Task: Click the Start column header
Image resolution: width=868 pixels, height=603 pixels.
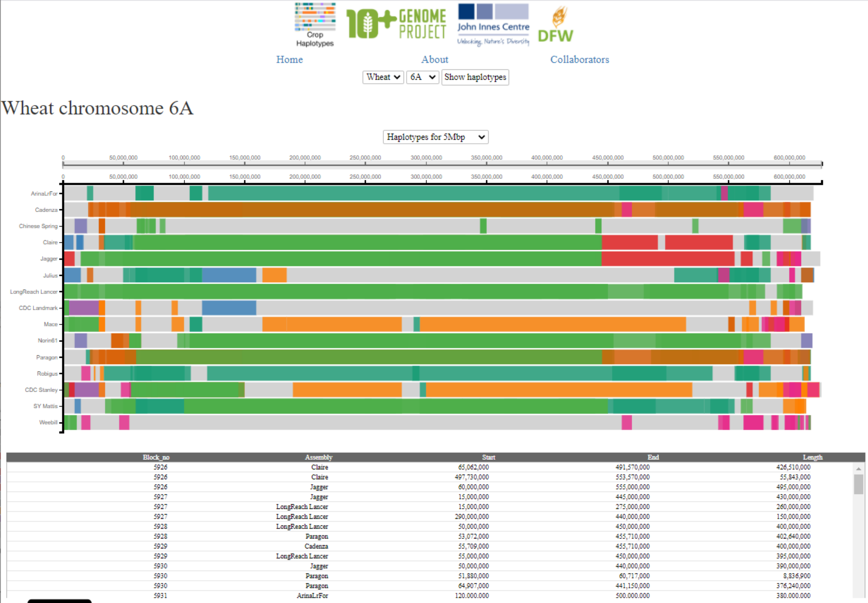Action: tap(488, 457)
